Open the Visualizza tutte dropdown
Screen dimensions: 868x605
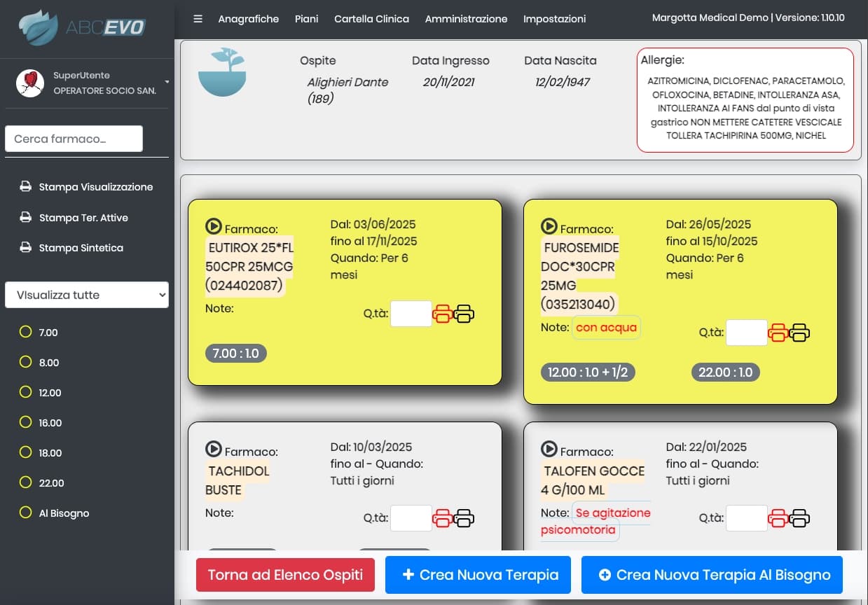click(x=87, y=295)
